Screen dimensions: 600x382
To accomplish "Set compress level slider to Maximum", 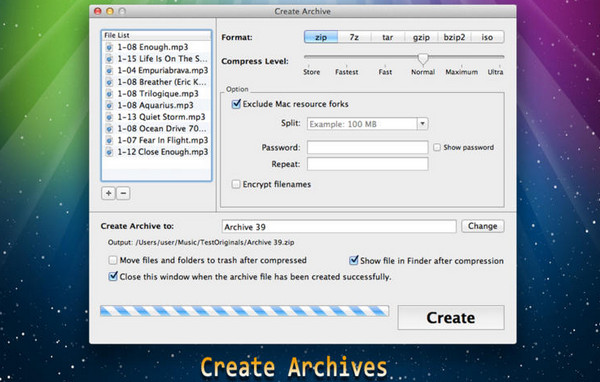I will pos(461,57).
